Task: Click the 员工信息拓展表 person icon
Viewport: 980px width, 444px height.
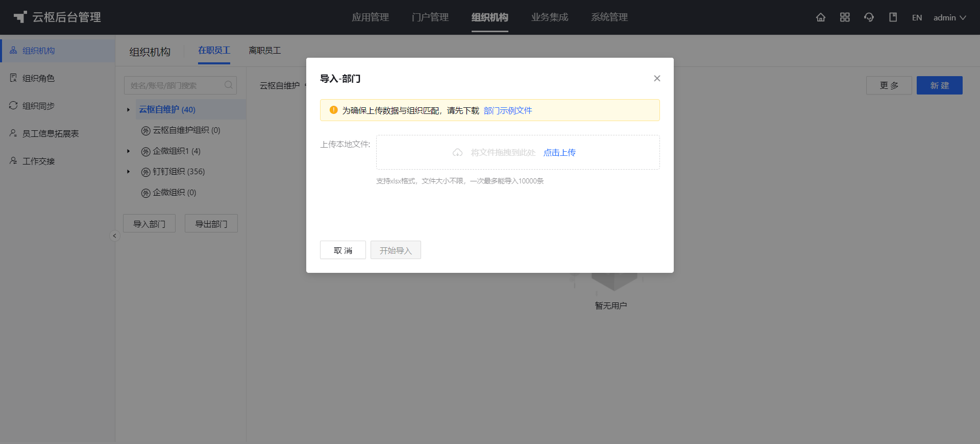Action: 13,133
